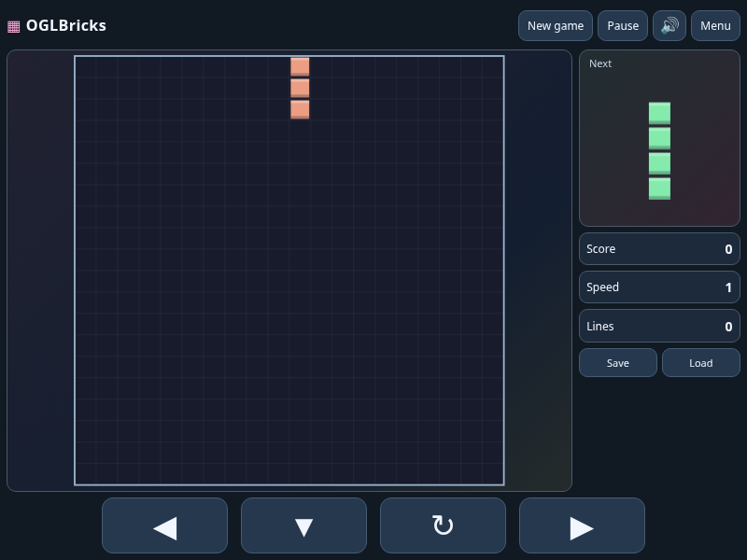
Task: Click the Speed value panel
Action: [659, 287]
